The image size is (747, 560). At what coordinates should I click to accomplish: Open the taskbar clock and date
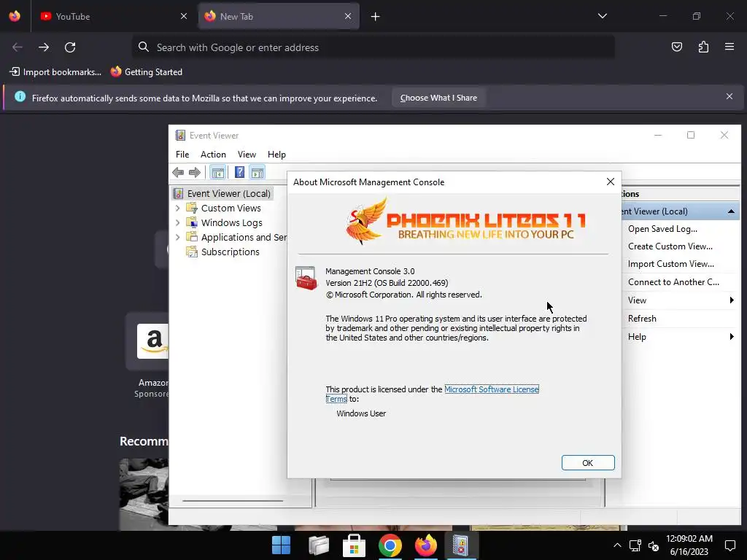point(689,545)
